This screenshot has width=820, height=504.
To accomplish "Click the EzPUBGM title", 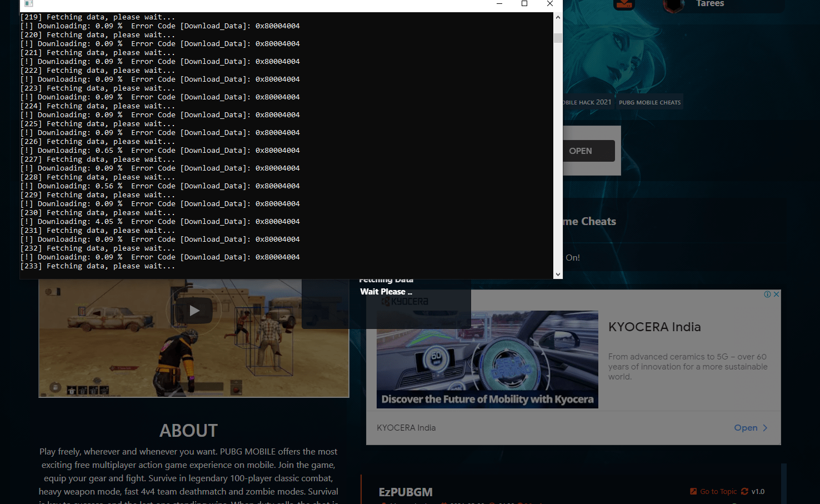I will (406, 492).
